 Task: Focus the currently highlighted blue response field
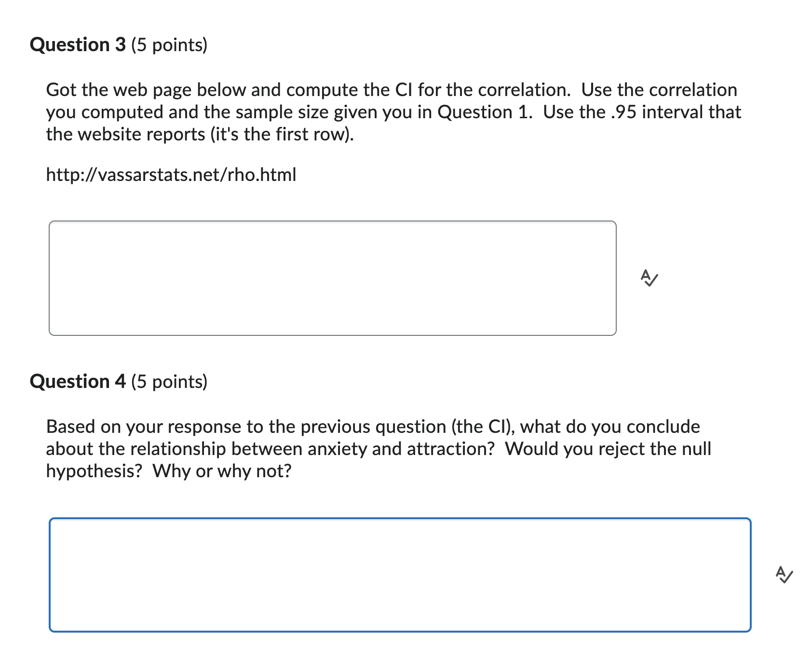coord(400,574)
